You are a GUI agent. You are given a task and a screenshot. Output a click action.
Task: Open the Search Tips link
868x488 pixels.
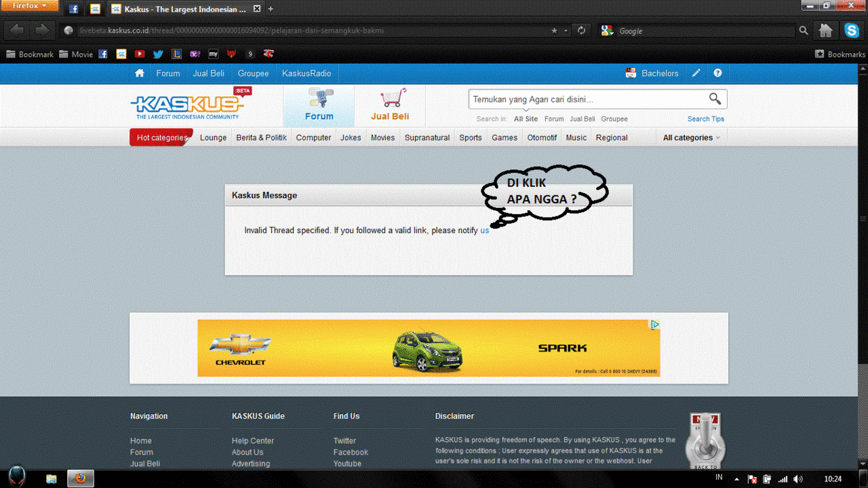tap(706, 119)
